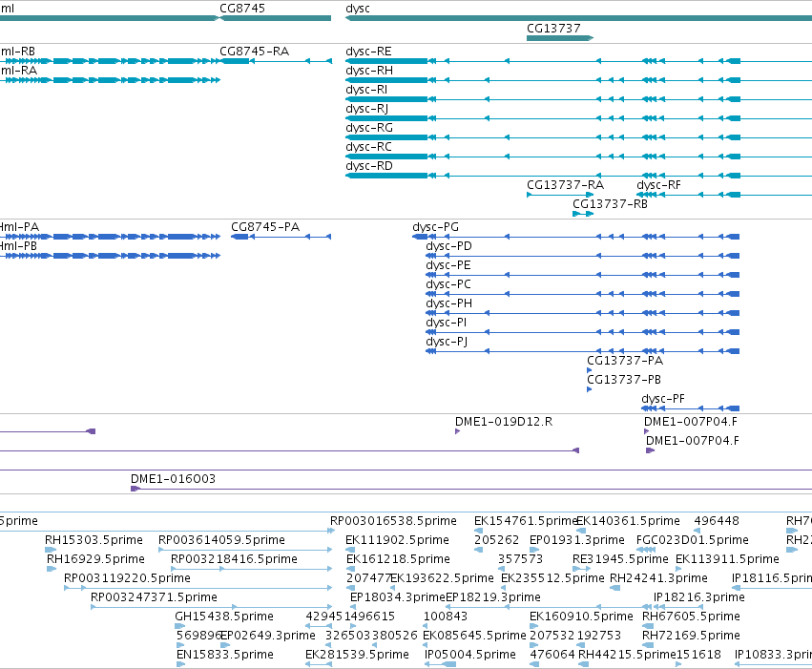Select protein dysc-PF label
Viewport: 812px width, 669px height.
tap(663, 399)
